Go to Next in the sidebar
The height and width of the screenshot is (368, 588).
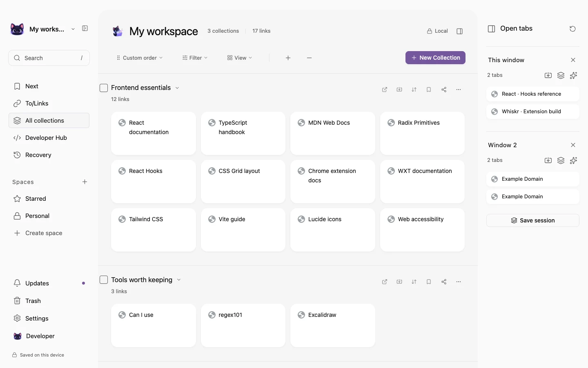tap(49, 86)
